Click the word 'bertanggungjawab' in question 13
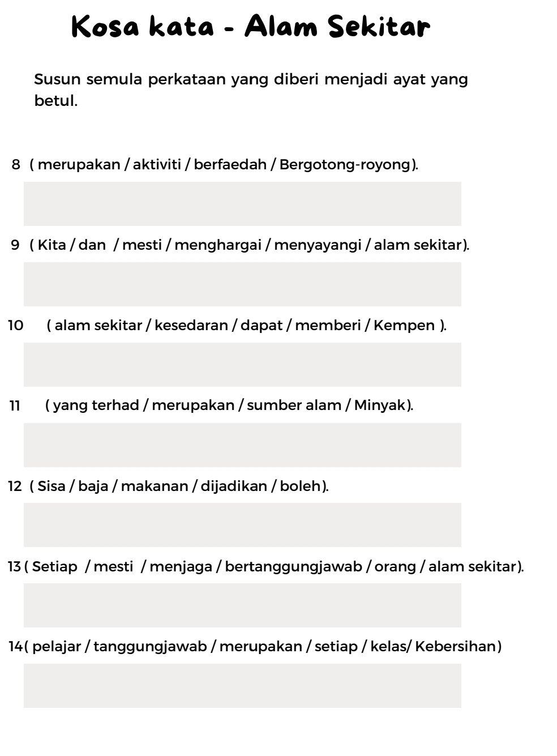557x756 pixels. click(x=293, y=566)
